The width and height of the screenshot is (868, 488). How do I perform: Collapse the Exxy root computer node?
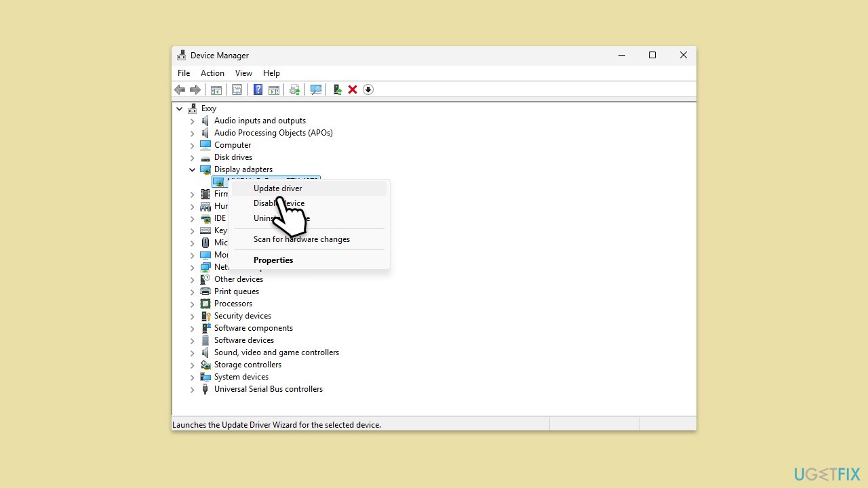click(179, 108)
